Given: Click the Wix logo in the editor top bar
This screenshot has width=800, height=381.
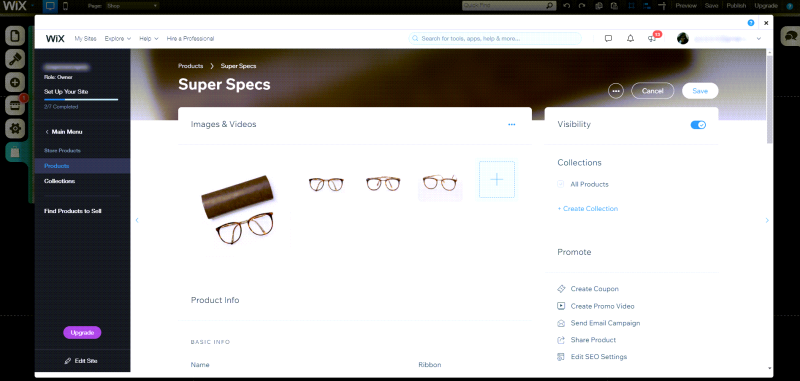Looking at the screenshot, I should tap(14, 6).
